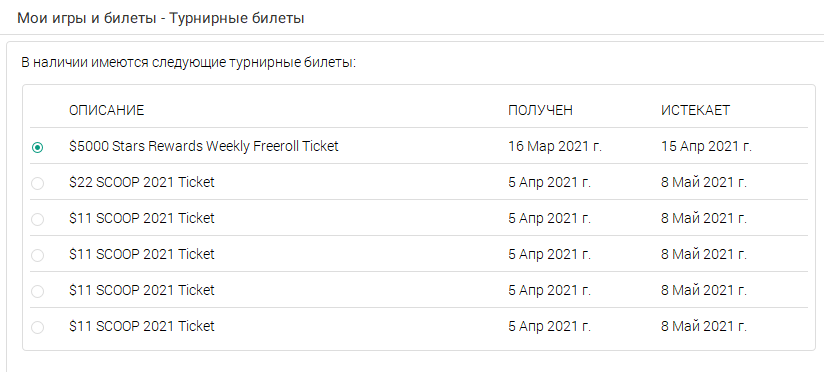The width and height of the screenshot is (824, 372).
Task: Click the В наличии имеются следующие турнирные билеты text
Action: (x=189, y=63)
